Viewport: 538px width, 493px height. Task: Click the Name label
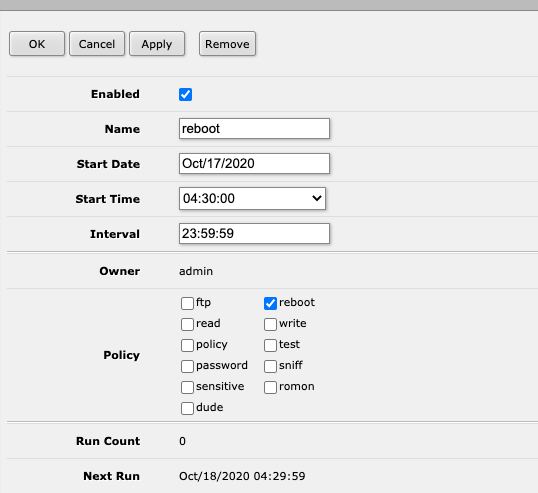tap(122, 129)
